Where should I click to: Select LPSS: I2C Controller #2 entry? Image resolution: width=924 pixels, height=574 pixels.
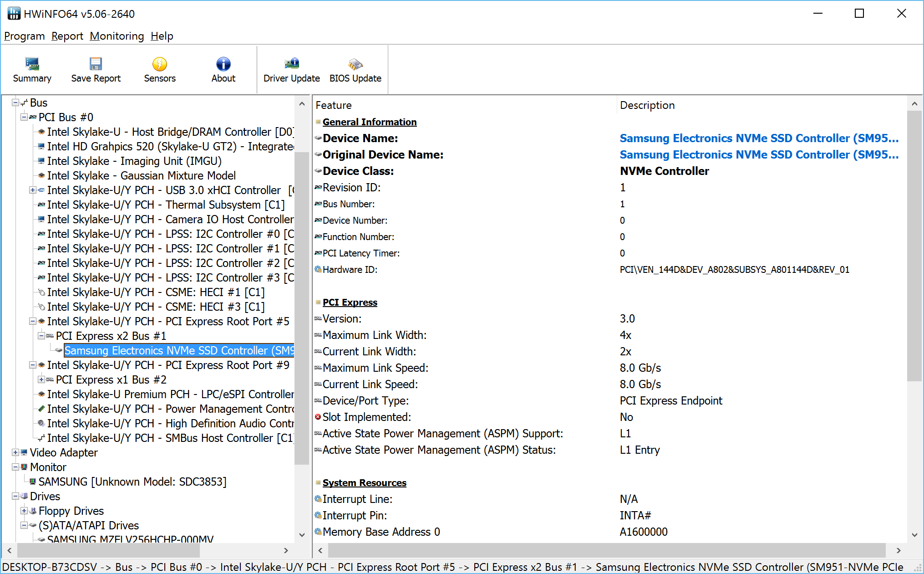170,263
